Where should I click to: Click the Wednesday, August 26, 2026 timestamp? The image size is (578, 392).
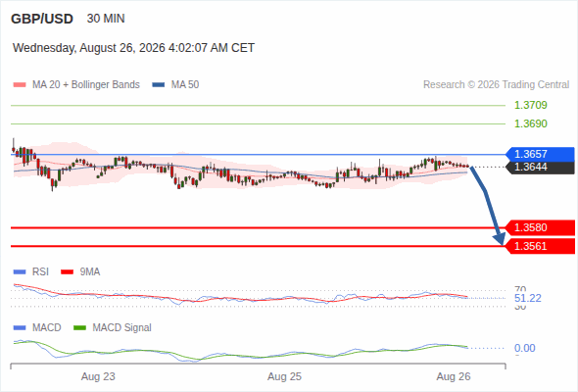[x=133, y=48]
